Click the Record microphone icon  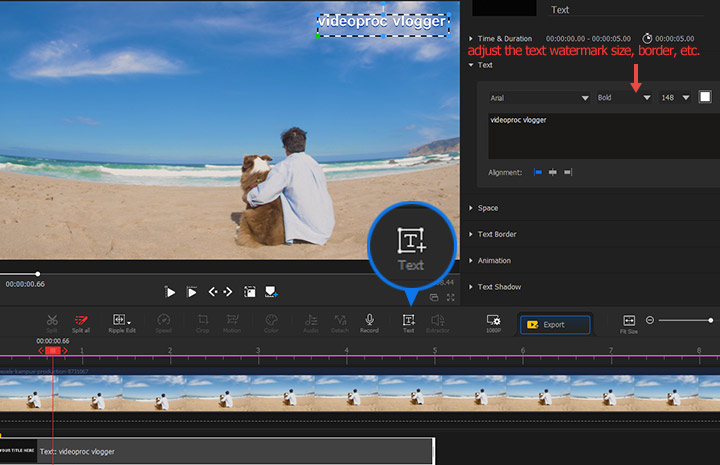tap(369, 320)
